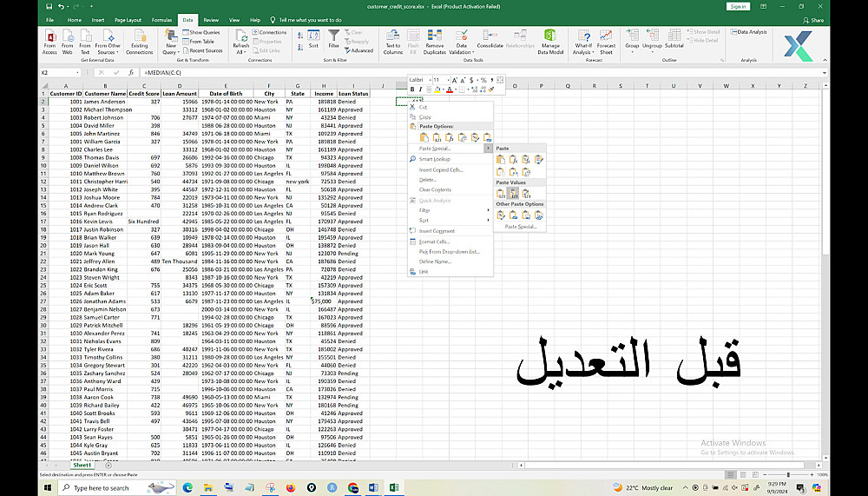This screenshot has height=496, width=868.
Task: Select the third icon under Paste Values
Action: pos(526,194)
